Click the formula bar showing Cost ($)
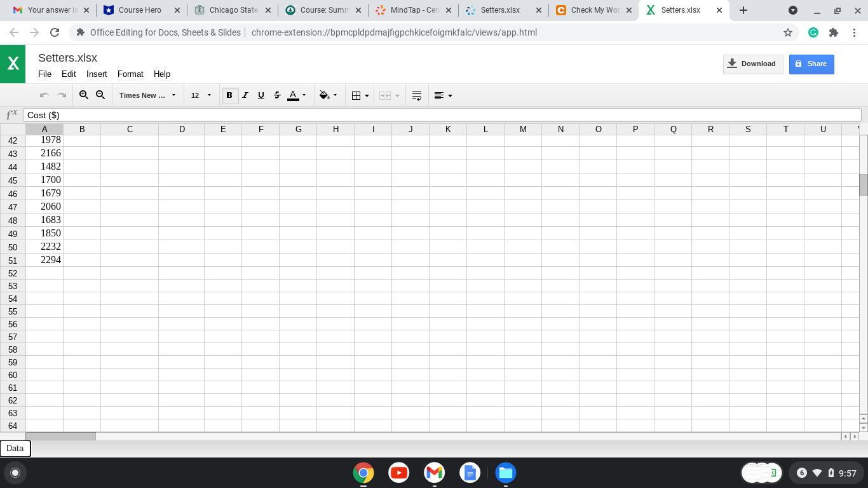 [x=442, y=115]
